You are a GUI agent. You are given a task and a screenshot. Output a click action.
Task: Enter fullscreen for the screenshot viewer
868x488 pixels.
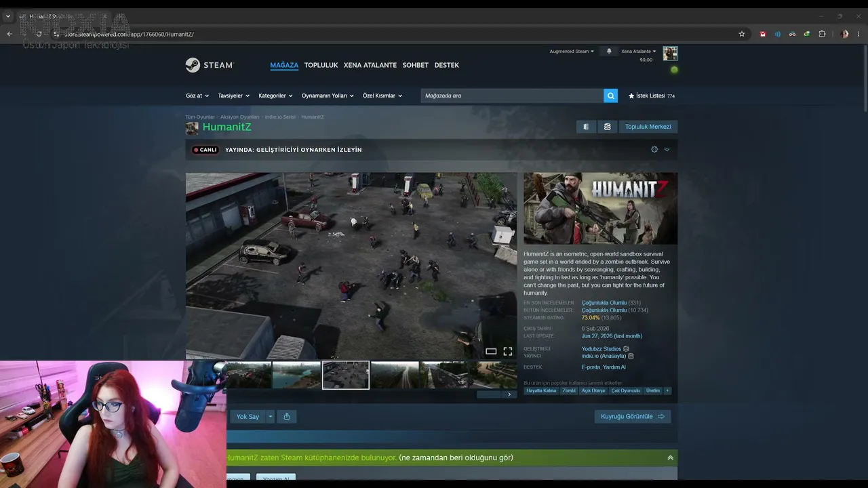pos(507,351)
